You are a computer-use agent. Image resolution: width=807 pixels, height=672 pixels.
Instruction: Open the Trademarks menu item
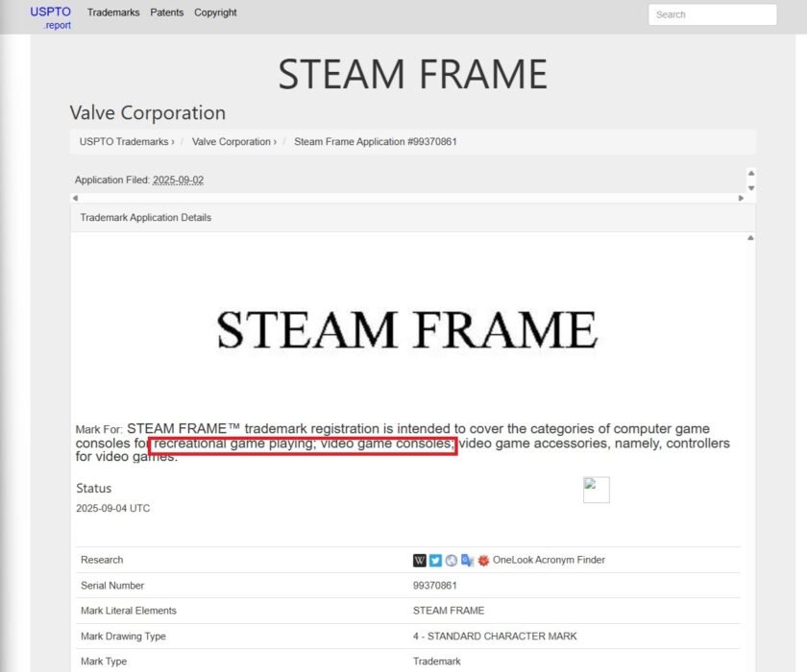(112, 12)
